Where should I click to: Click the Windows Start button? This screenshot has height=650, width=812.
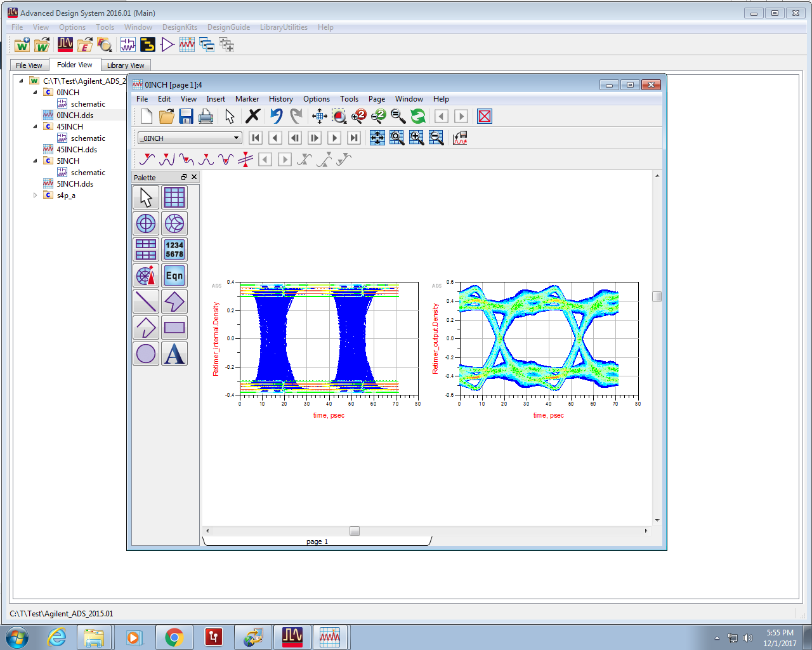(17, 637)
